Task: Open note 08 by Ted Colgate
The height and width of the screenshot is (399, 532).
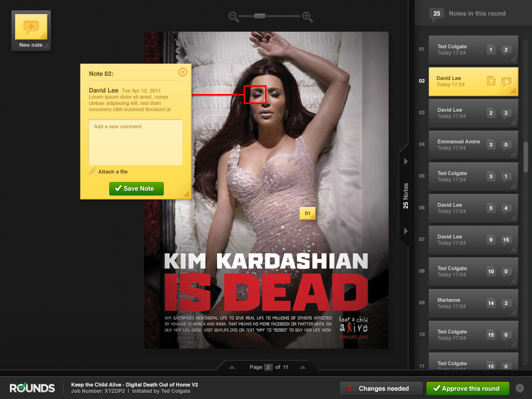Action: click(x=473, y=271)
